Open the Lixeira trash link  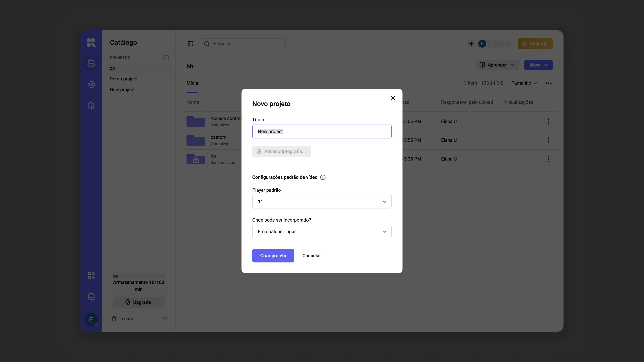126,319
